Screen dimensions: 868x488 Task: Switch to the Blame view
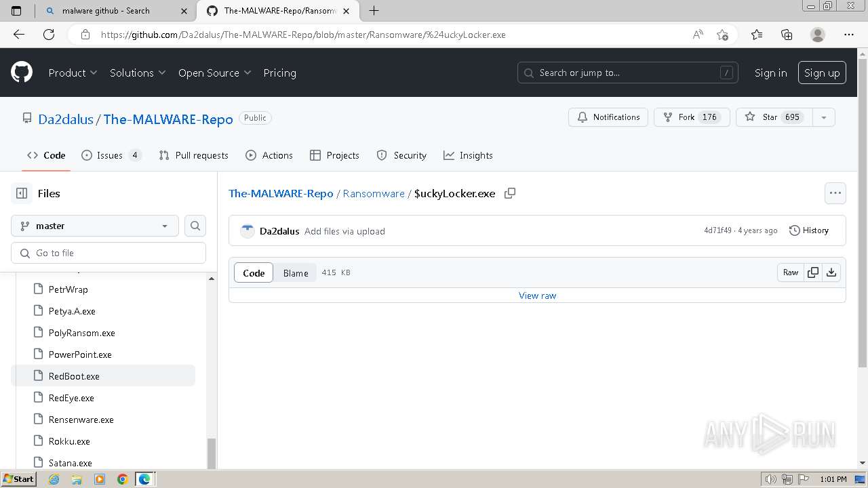pos(296,272)
